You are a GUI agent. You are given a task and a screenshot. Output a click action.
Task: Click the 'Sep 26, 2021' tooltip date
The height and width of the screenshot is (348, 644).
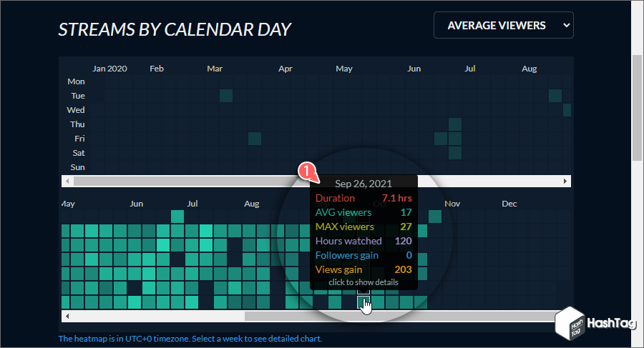tap(364, 184)
